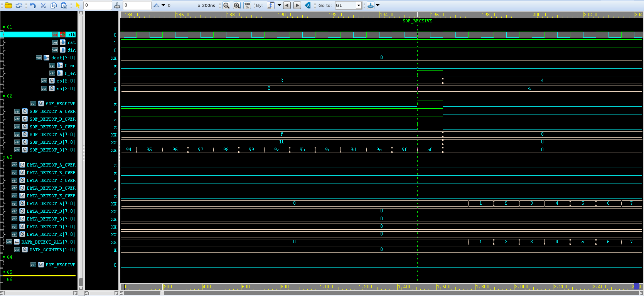Click the input port icon of din
644x296 pixels.
click(63, 50)
